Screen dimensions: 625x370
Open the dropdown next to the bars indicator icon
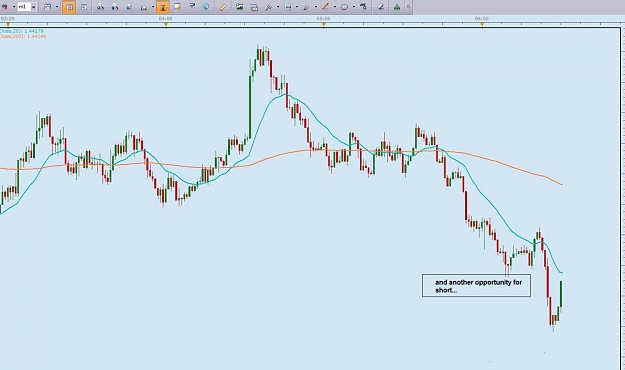[153, 7]
